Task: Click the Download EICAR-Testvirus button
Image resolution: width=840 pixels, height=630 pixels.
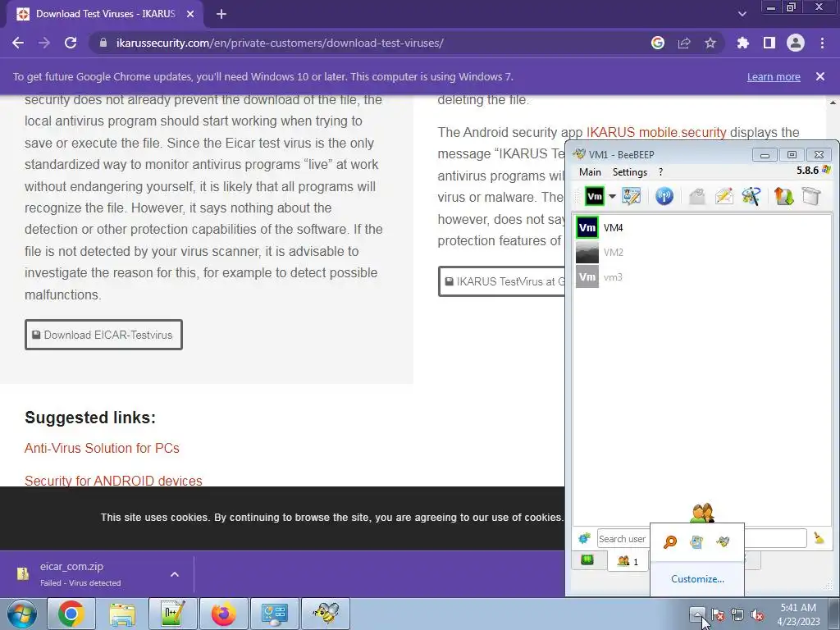Action: (103, 335)
